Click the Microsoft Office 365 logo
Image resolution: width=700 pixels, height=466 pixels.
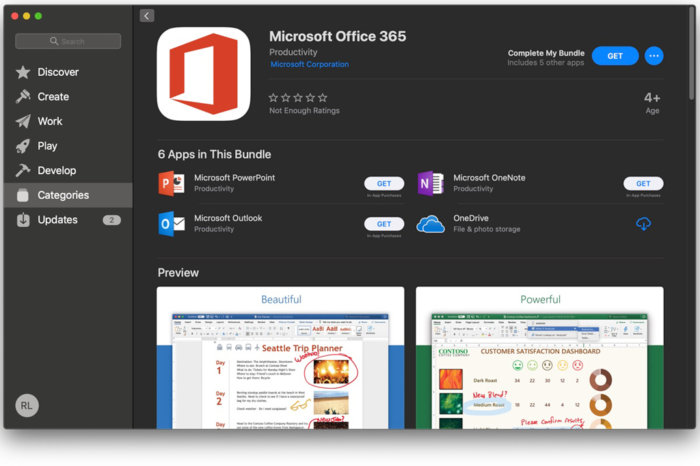pyautogui.click(x=204, y=74)
